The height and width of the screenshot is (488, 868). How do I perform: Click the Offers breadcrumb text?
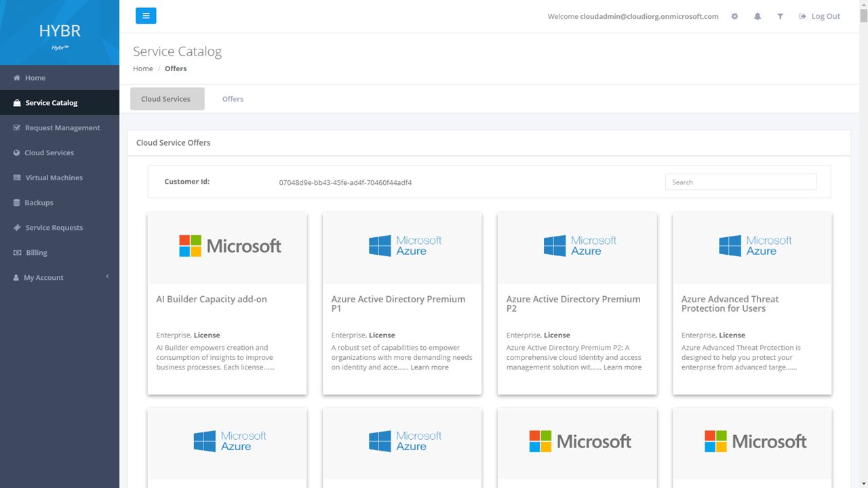(x=176, y=68)
